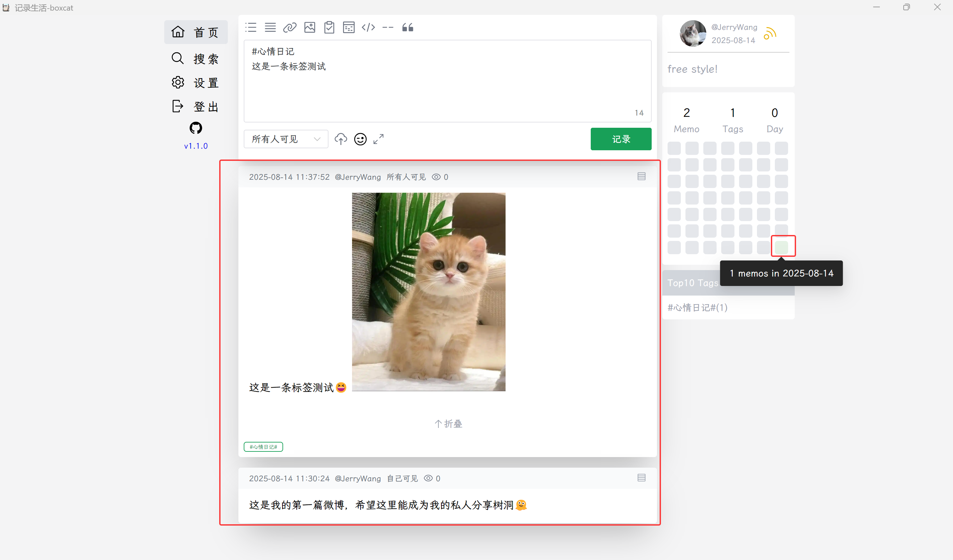Screen dimensions: 953x560
Task: Expand editor to fullscreen arrows icon
Action: point(378,139)
